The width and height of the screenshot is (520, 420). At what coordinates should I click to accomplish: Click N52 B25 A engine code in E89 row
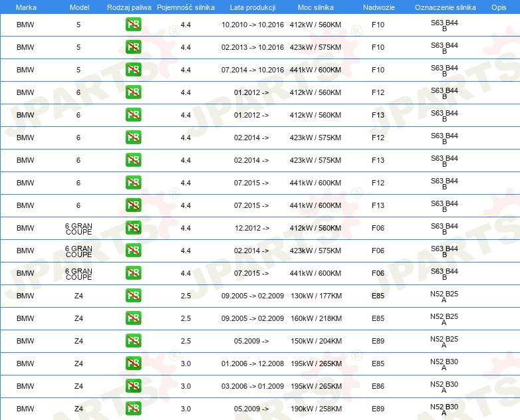pyautogui.click(x=444, y=342)
